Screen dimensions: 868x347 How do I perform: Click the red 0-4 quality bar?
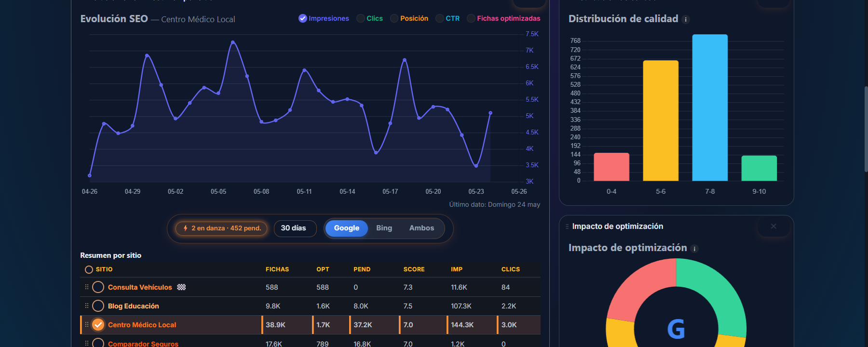point(611,167)
